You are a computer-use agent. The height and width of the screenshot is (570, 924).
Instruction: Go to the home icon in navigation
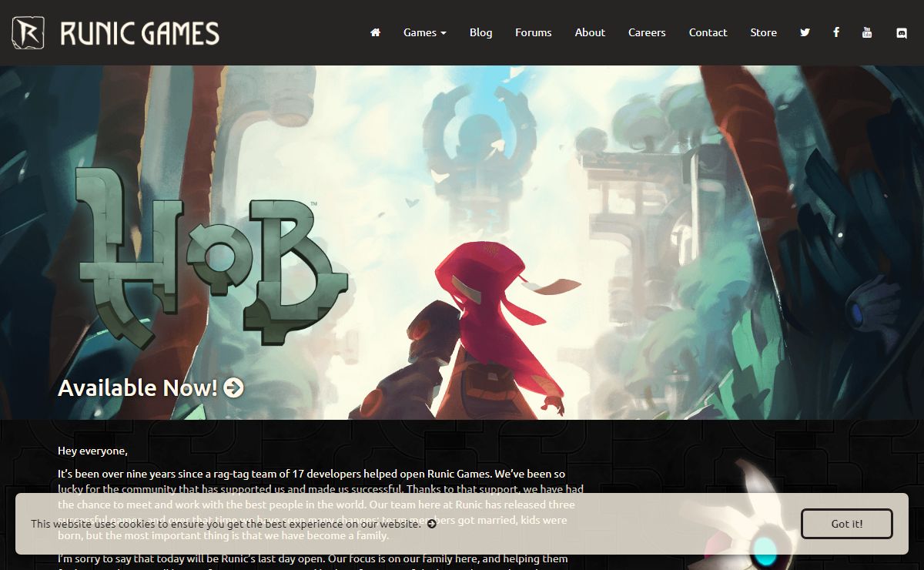tap(376, 32)
